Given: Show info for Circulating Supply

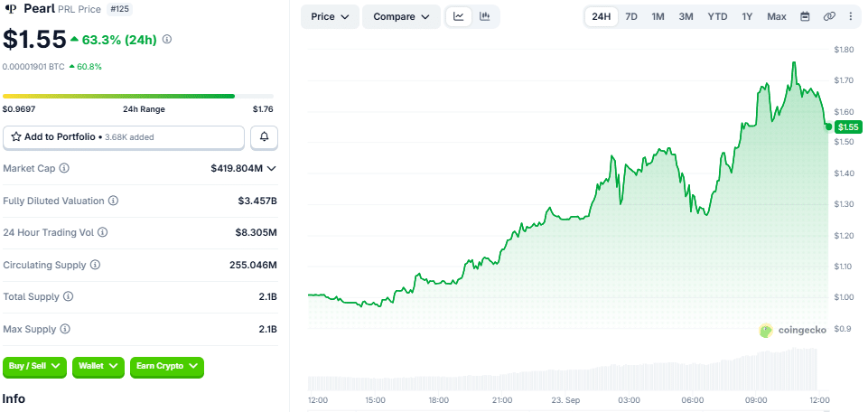Looking at the screenshot, I should click(95, 266).
